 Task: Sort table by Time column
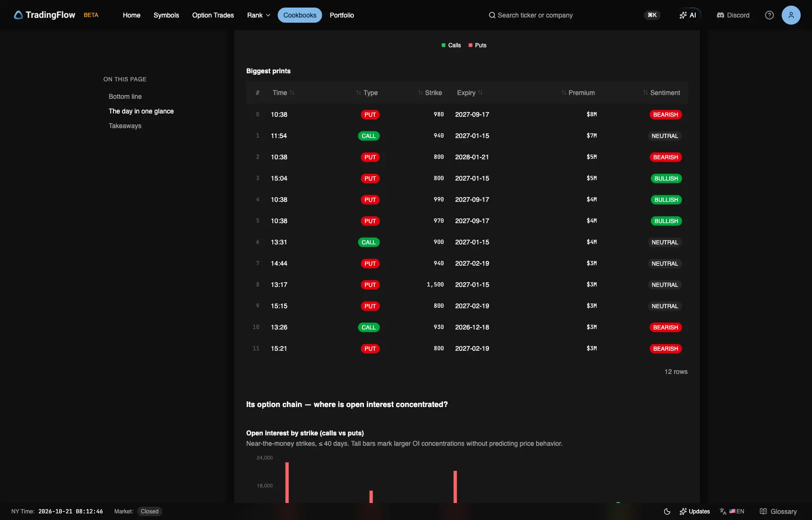[x=284, y=93]
